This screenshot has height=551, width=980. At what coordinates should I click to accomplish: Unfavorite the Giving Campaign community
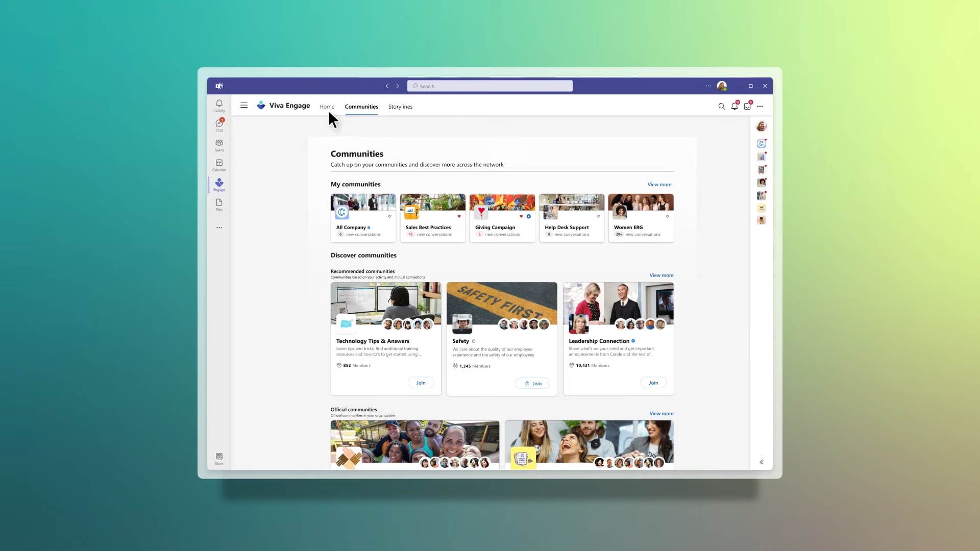[x=521, y=216]
